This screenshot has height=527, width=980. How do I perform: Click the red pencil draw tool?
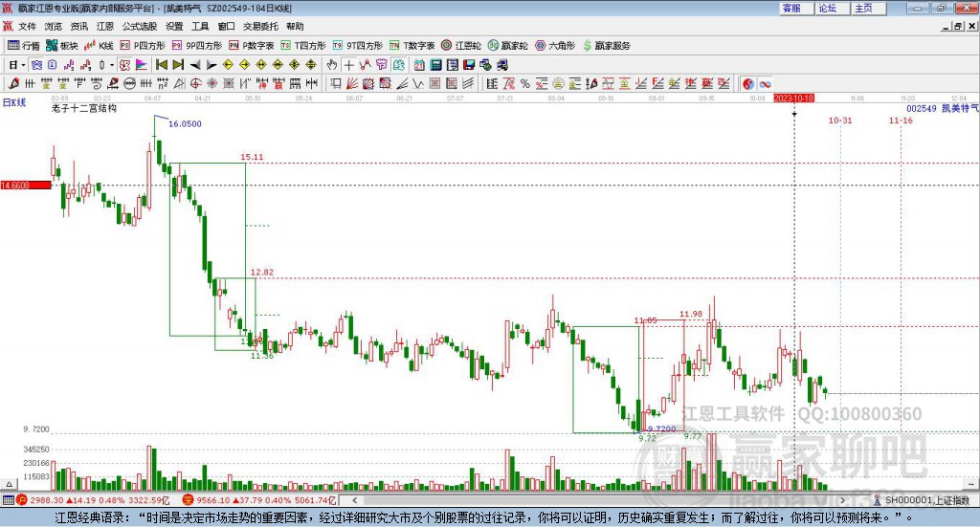(x=13, y=83)
